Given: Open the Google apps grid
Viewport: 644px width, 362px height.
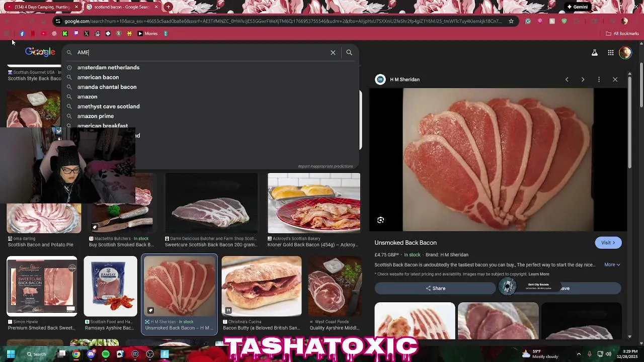Looking at the screenshot, I should click(610, 52).
